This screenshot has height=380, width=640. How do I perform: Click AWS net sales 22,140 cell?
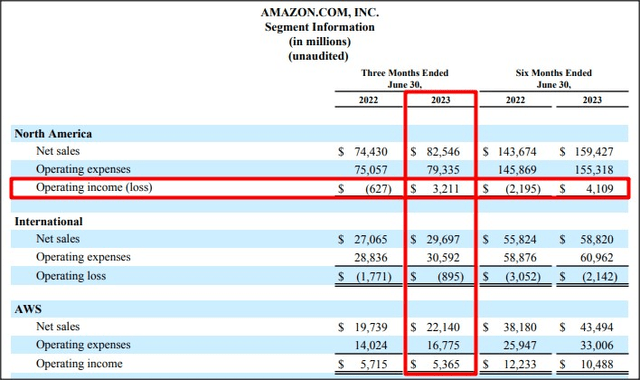(x=443, y=327)
